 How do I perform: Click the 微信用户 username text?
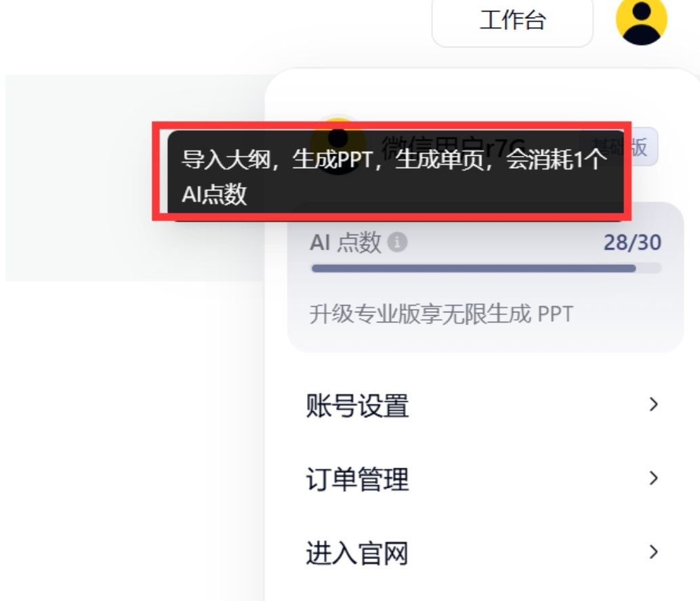pos(453,146)
